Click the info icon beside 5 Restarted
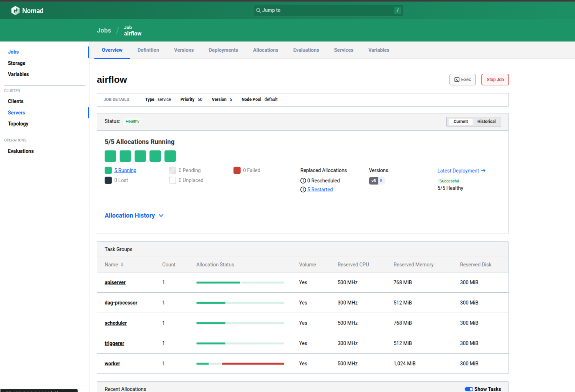Image resolution: width=575 pixels, height=392 pixels. click(303, 190)
